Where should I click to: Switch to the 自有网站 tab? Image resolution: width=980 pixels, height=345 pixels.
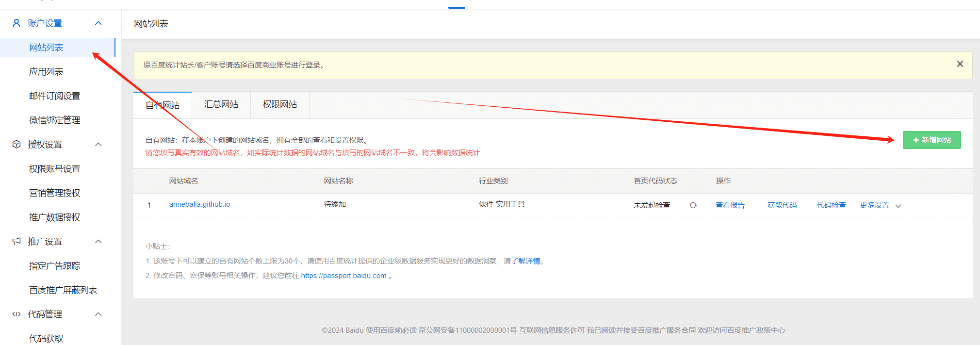163,105
